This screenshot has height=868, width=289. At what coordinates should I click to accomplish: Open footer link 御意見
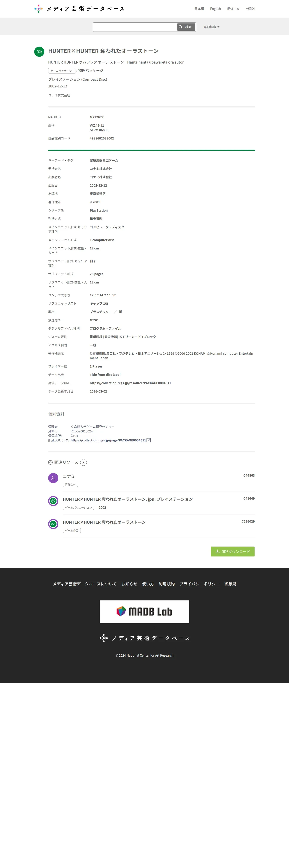tap(230, 584)
